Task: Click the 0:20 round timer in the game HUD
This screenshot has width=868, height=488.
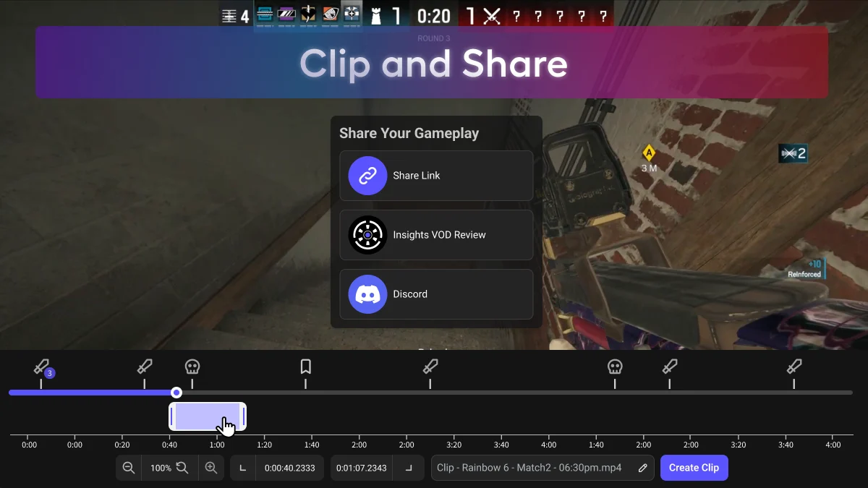Action: [x=434, y=16]
